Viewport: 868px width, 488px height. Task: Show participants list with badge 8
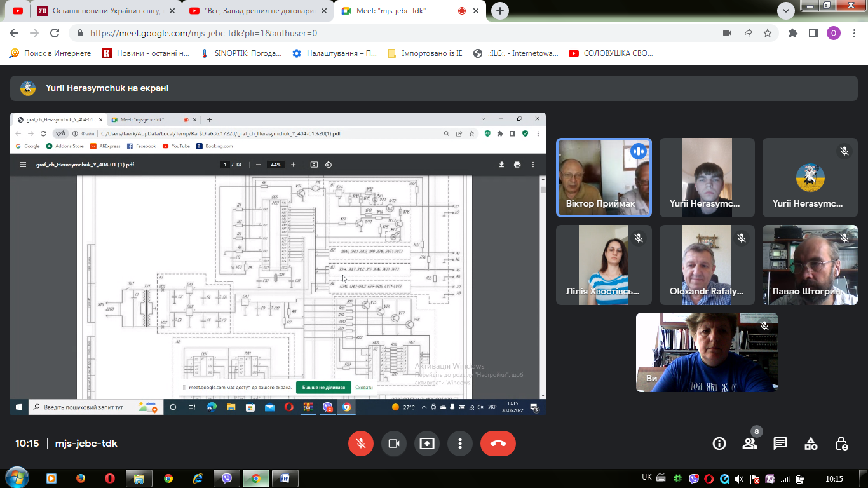tap(750, 443)
